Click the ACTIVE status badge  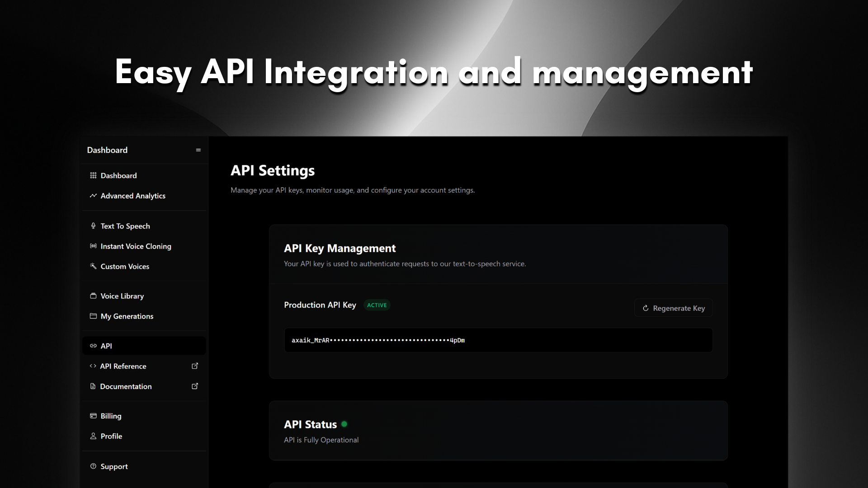(x=377, y=305)
